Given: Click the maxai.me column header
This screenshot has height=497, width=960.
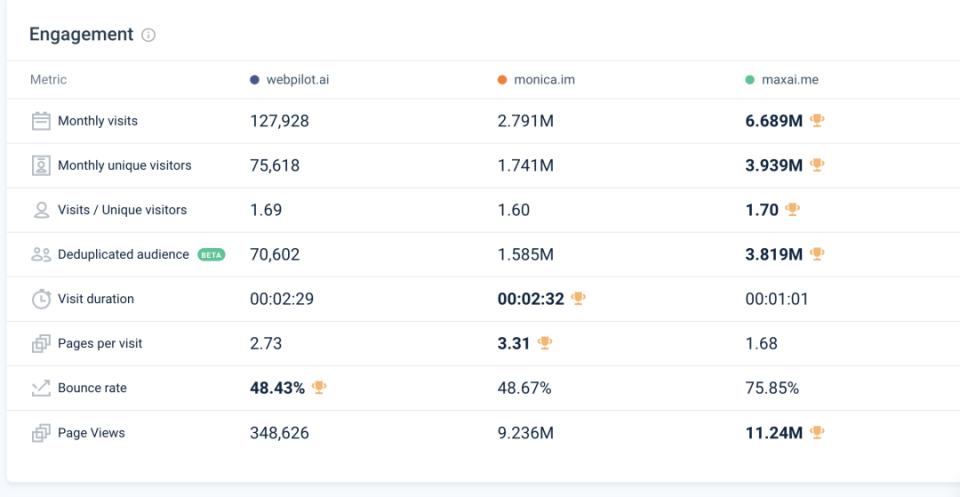Looking at the screenshot, I should (788, 80).
